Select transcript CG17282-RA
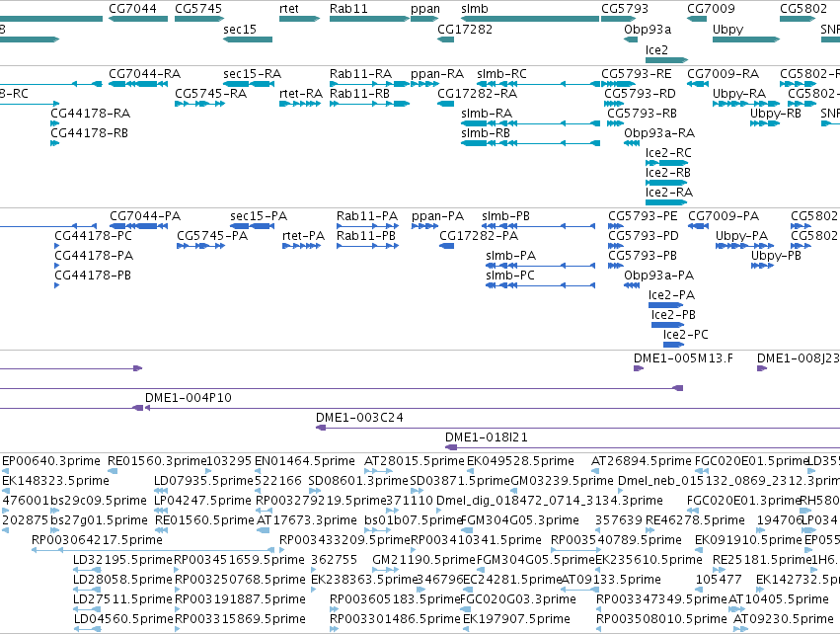Viewport: 840px width, 634px height. pos(446,104)
